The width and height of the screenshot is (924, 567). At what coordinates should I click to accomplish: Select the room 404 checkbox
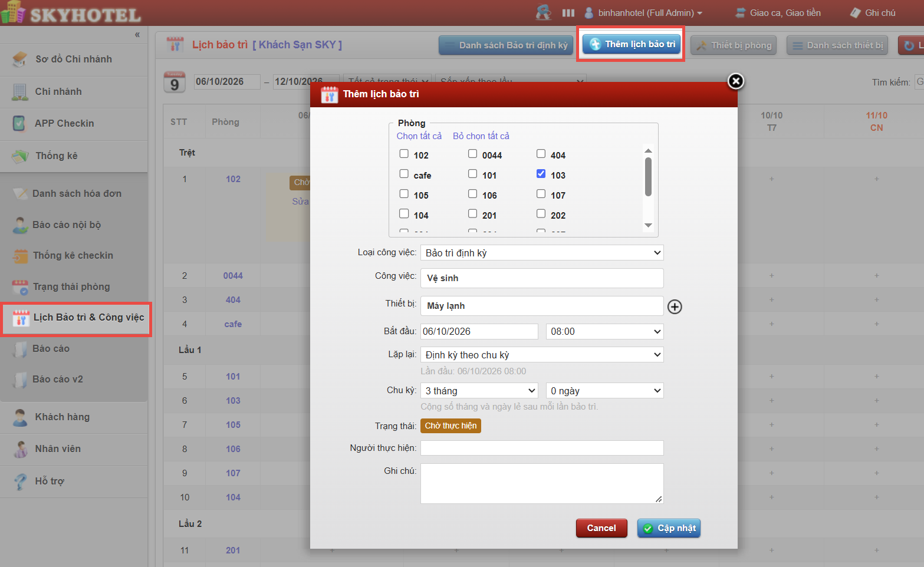[541, 154]
